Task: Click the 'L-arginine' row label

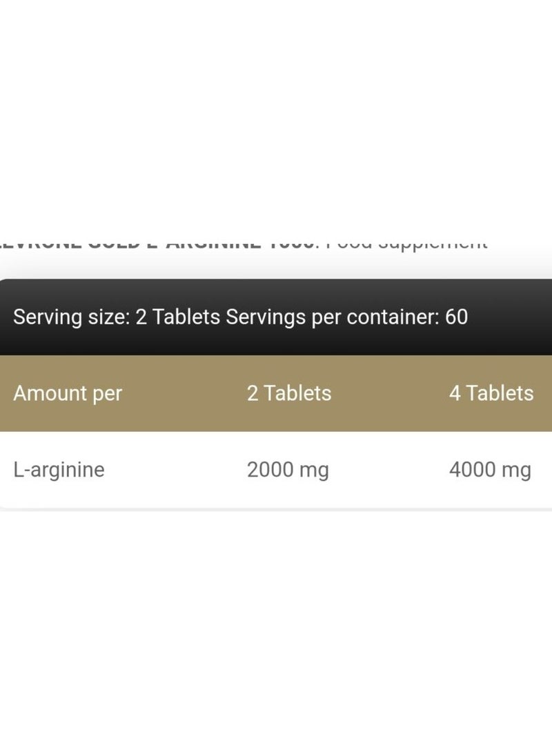Action: click(59, 470)
